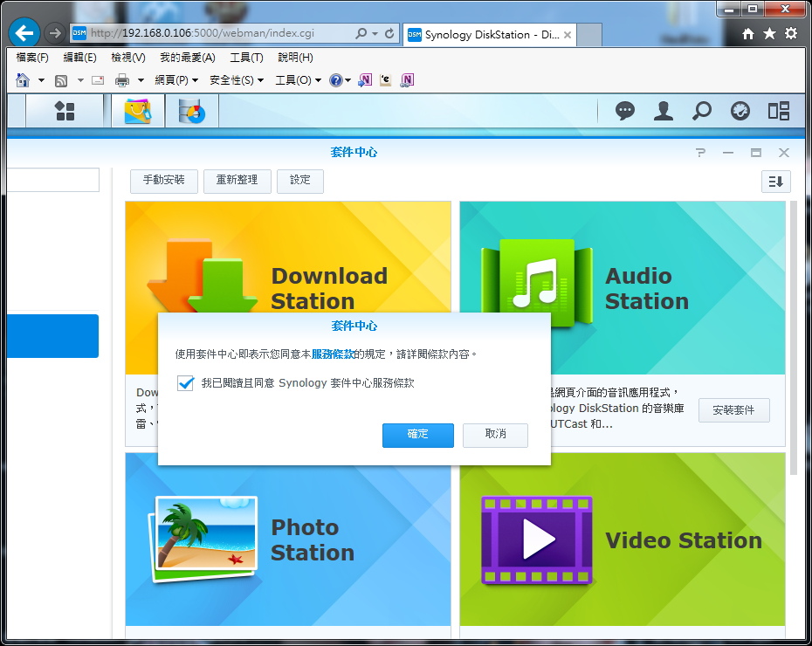
Task: Click the Package Center search field
Action: pyautogui.click(x=52, y=180)
